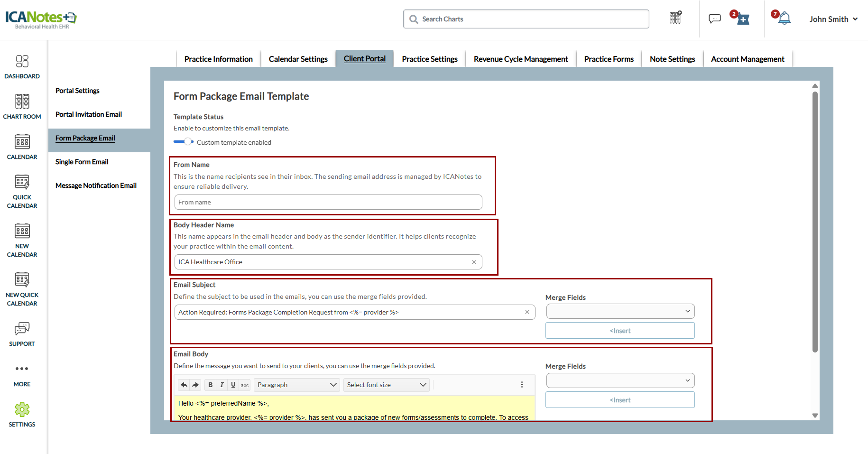Switch to the Practice Forms tab
Viewport: 868px width, 454px height.
(609, 59)
